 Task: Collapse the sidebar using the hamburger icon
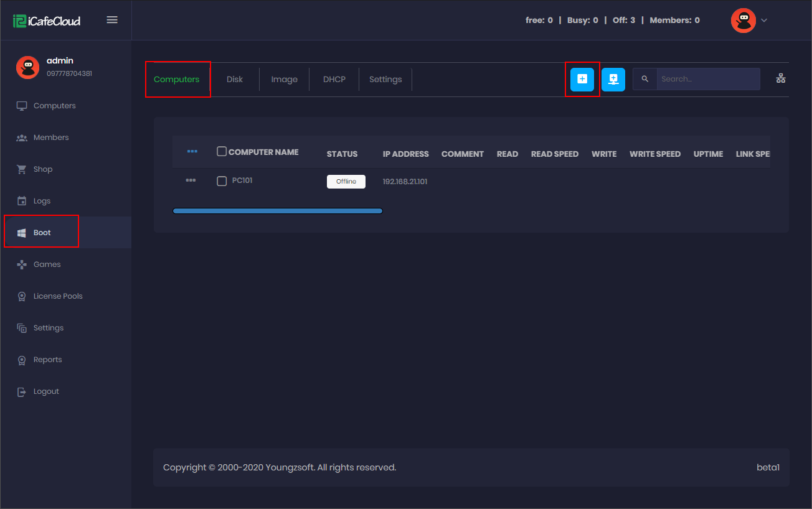click(112, 19)
